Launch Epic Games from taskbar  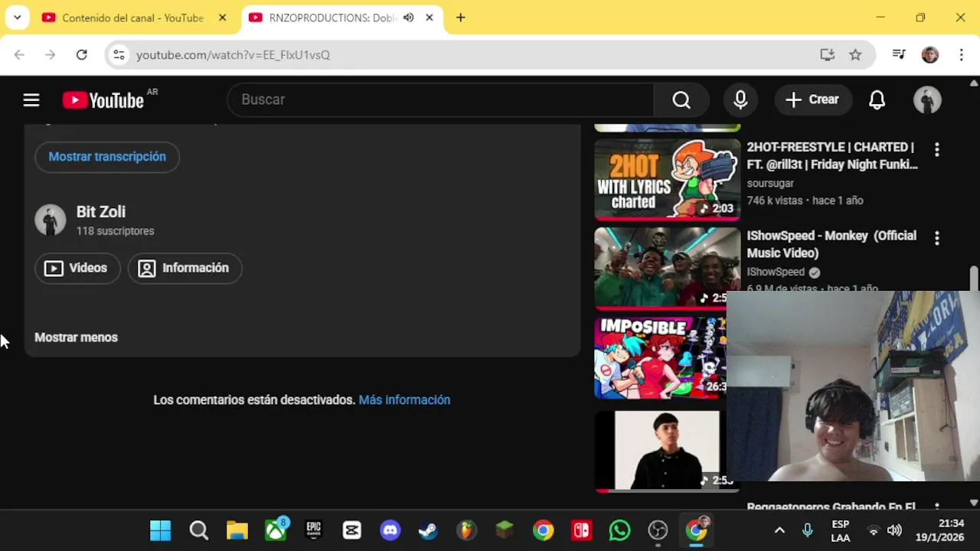(x=313, y=530)
